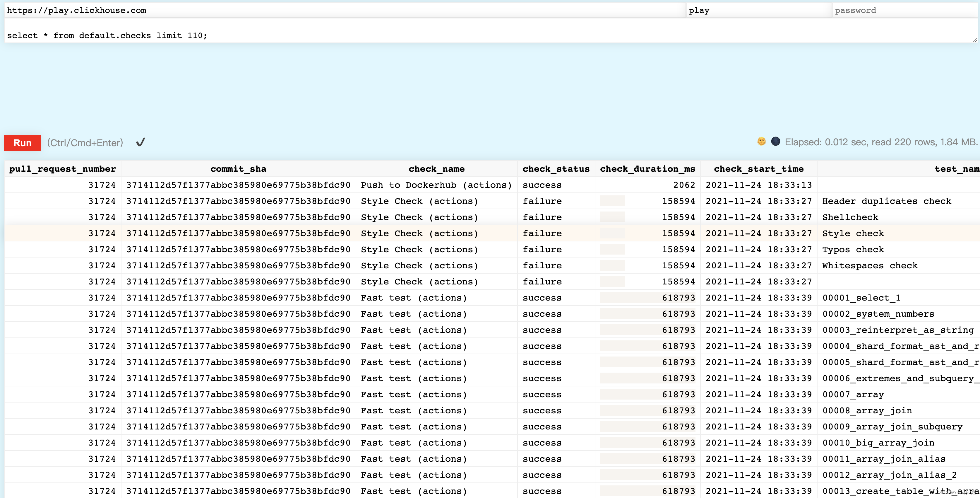Click the check_start_time column header
980x498 pixels.
click(x=759, y=169)
